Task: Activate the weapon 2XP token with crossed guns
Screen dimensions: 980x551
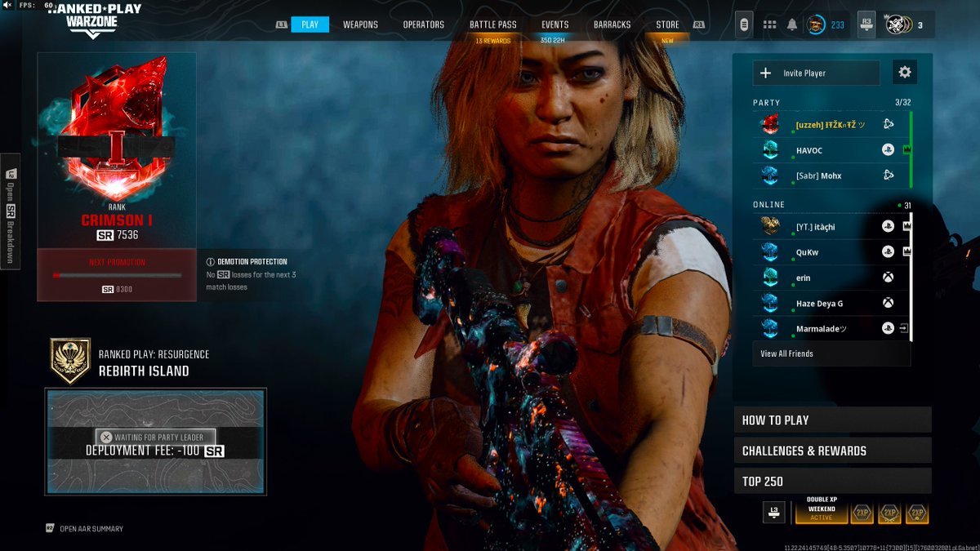Action: pos(889,513)
